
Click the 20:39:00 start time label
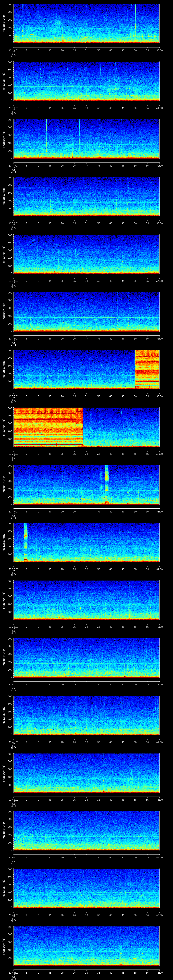13,627
